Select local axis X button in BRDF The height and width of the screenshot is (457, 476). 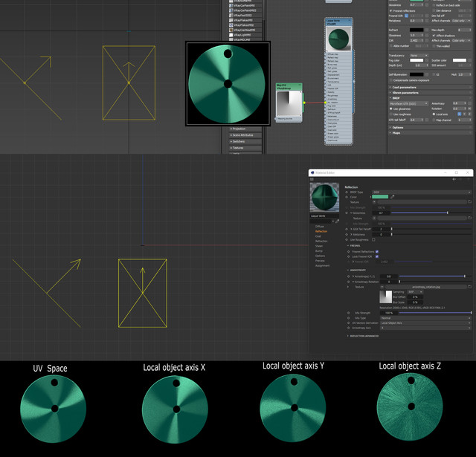tap(460, 114)
